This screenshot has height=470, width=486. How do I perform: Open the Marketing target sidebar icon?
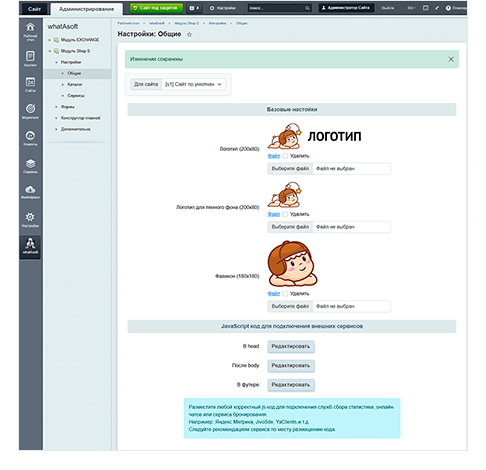(x=30, y=111)
